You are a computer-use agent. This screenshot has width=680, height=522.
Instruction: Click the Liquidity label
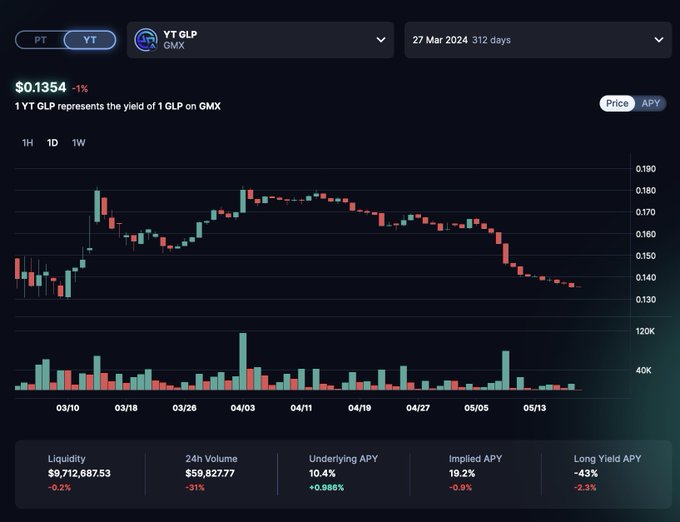[x=66, y=459]
